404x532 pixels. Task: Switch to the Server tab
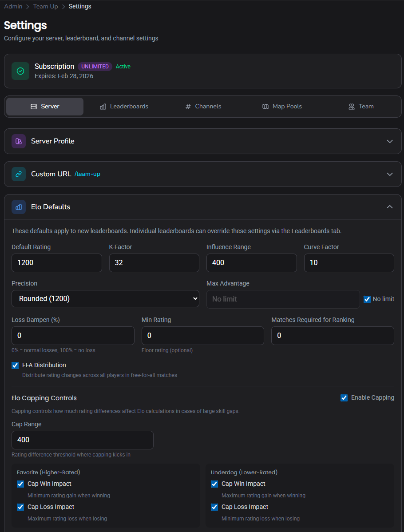(x=45, y=107)
